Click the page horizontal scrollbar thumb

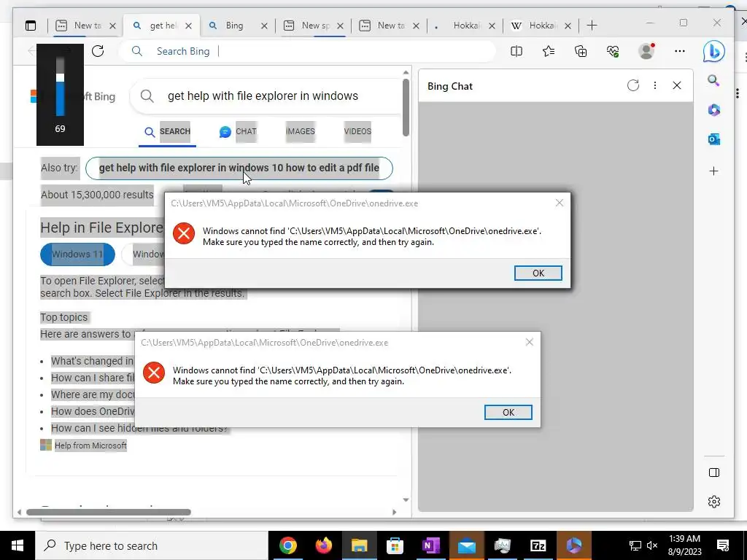(x=109, y=513)
